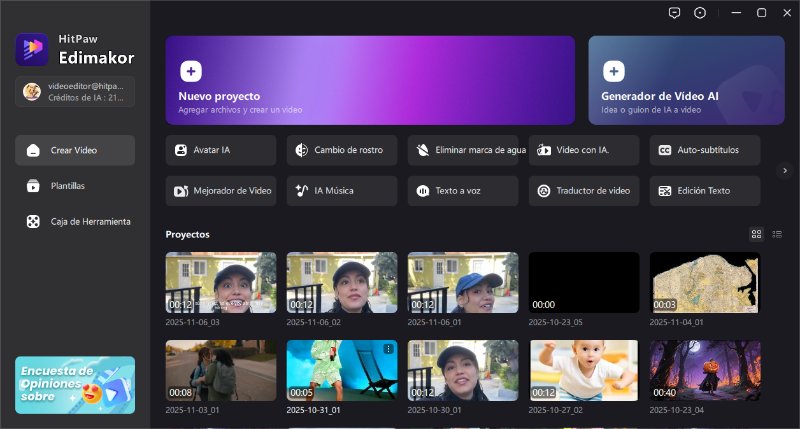Open Generador de Vídeo AI card
The width and height of the screenshot is (800, 429).
(x=686, y=80)
